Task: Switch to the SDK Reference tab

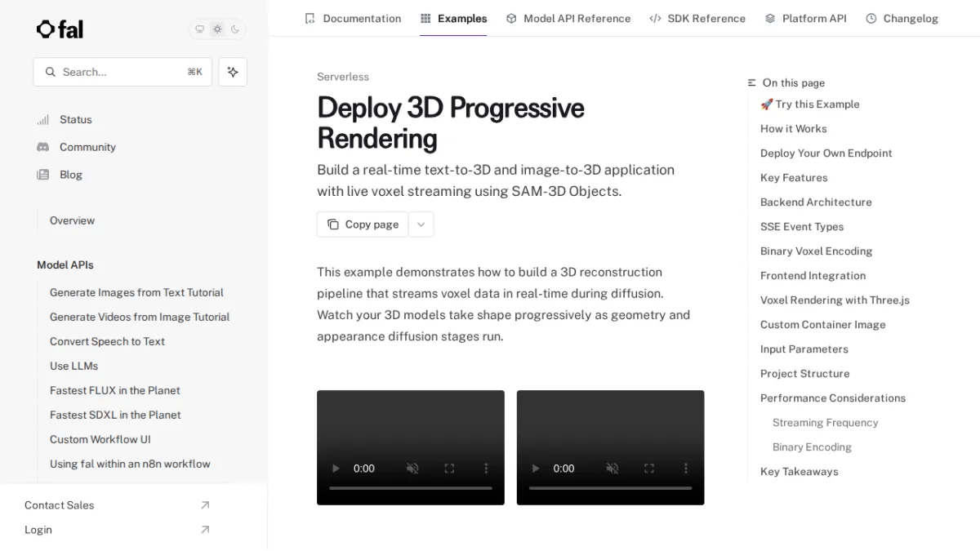Action: (x=697, y=18)
